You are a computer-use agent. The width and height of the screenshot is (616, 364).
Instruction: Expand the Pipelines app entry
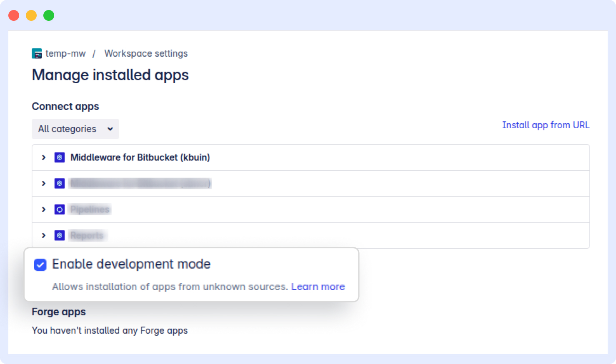(x=44, y=209)
